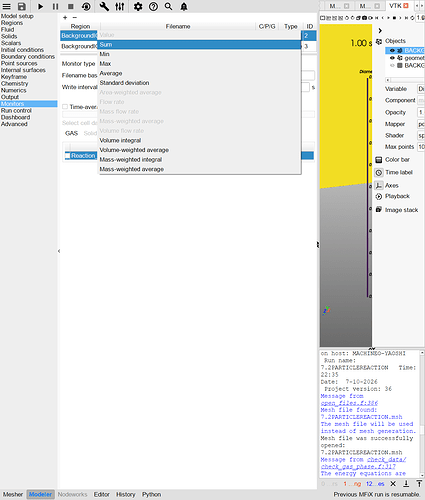The height and width of the screenshot is (500, 425).
Task: Click the Color bar icon
Action: pos(379,160)
